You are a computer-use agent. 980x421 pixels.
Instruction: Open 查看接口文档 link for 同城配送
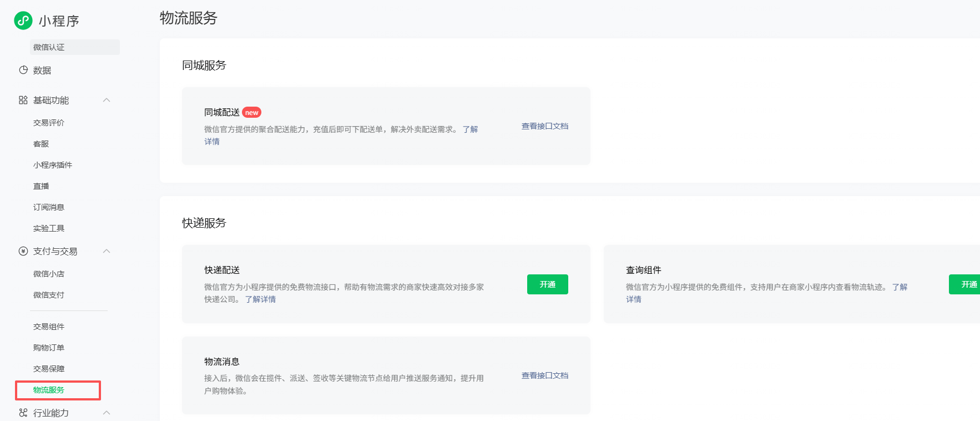point(545,126)
